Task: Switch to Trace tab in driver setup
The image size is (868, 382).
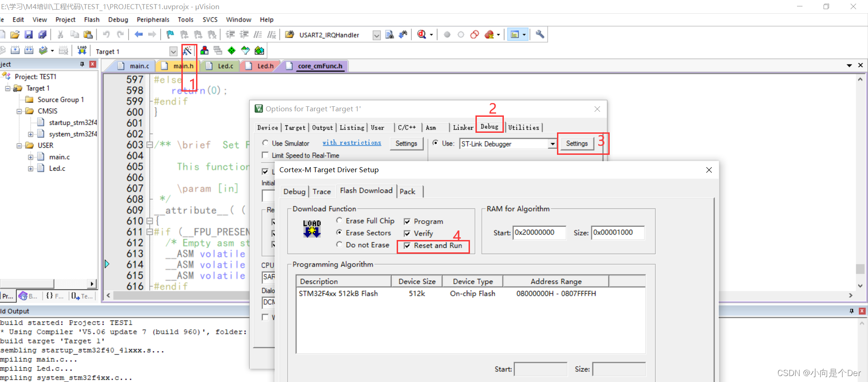Action: click(x=322, y=191)
